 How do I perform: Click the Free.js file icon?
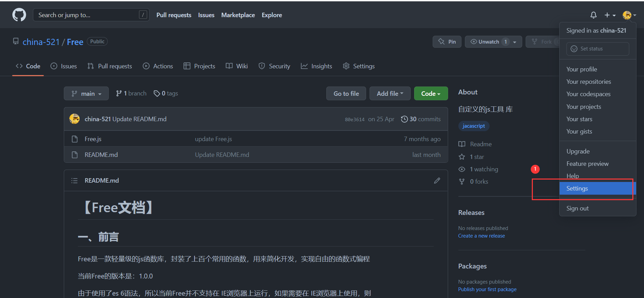[x=74, y=139]
